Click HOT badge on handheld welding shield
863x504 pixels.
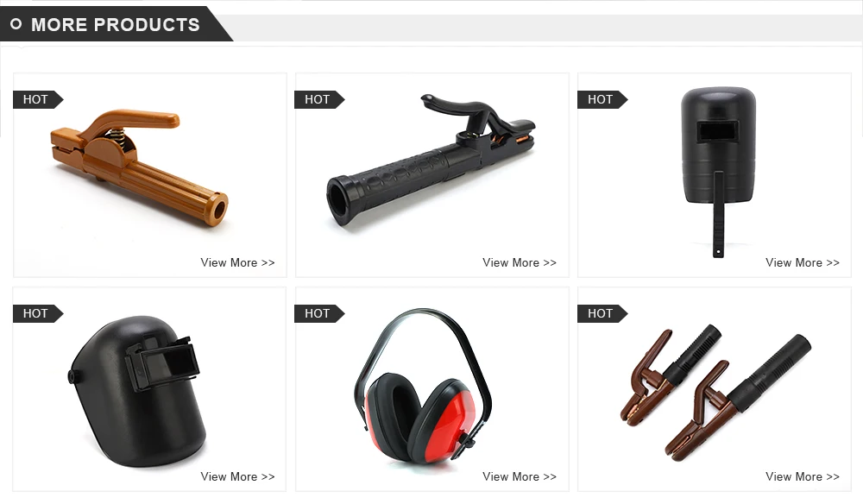tap(602, 99)
